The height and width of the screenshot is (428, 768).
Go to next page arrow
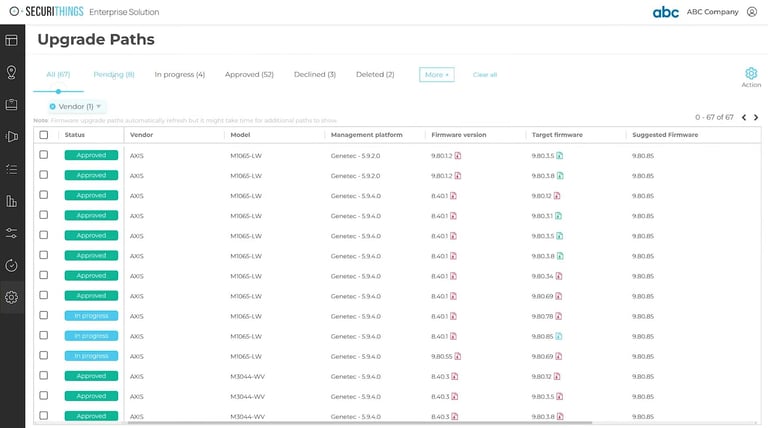click(756, 118)
